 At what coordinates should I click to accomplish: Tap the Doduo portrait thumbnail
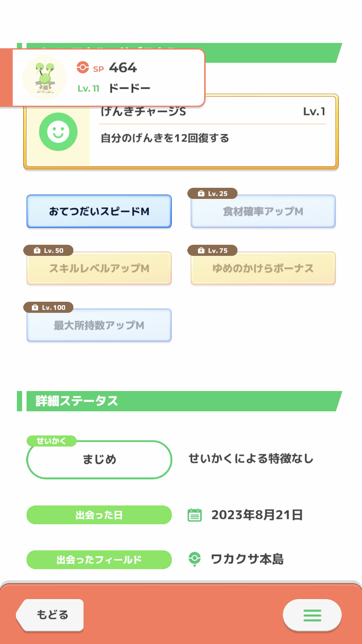click(45, 77)
